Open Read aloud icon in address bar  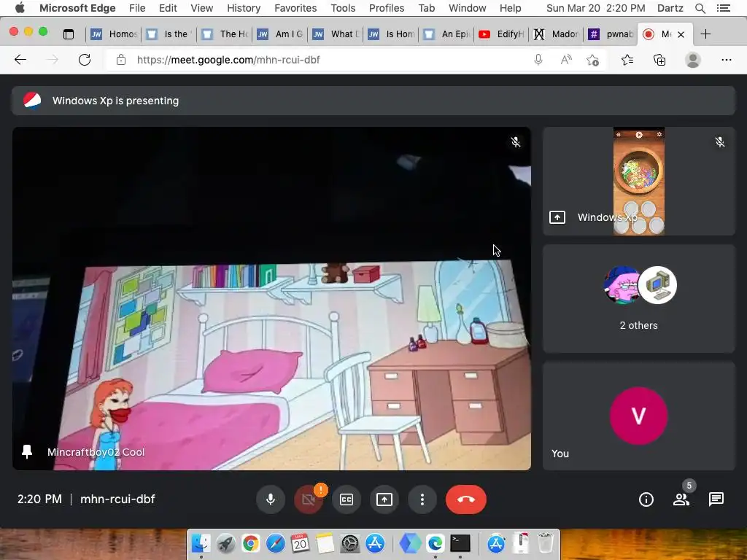pyautogui.click(x=566, y=60)
